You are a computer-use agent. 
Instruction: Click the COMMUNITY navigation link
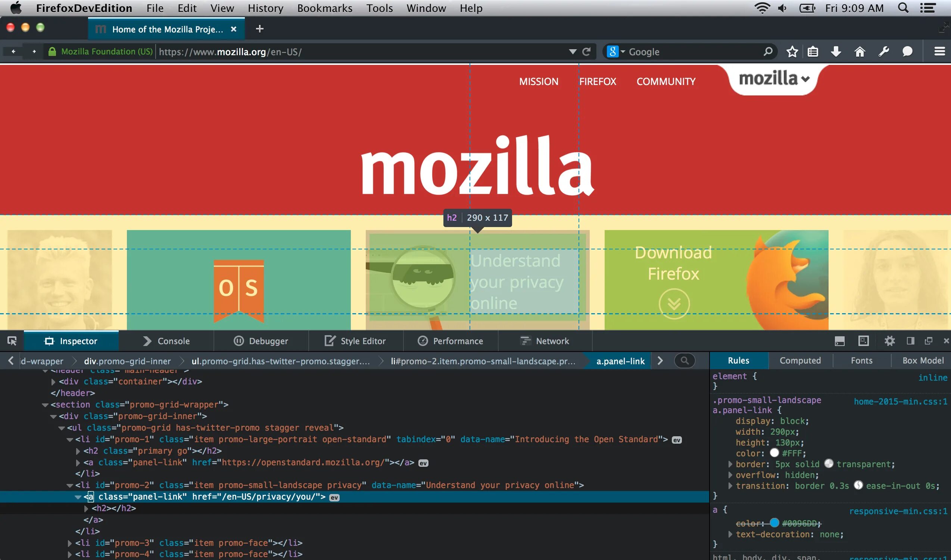665,82
